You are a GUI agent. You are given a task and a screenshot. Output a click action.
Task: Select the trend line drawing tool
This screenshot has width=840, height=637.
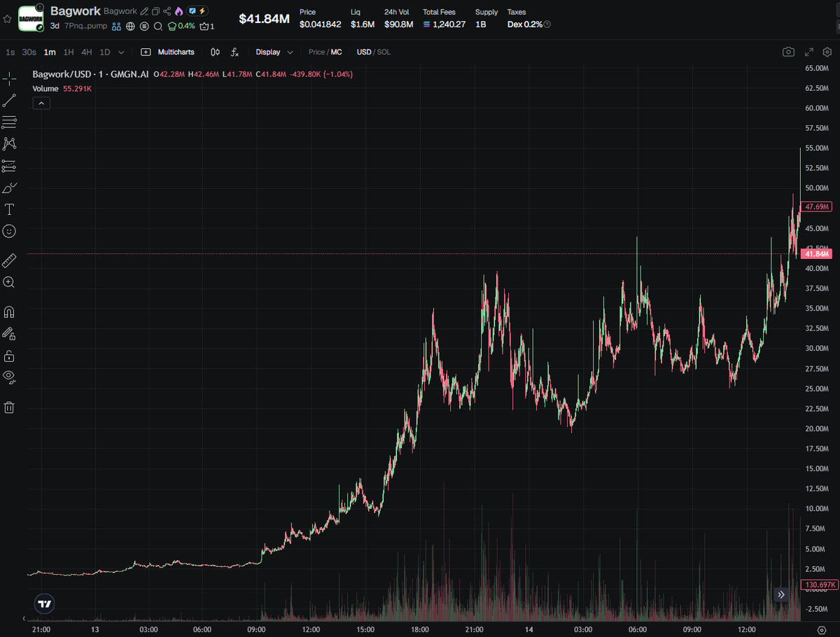pos(9,99)
